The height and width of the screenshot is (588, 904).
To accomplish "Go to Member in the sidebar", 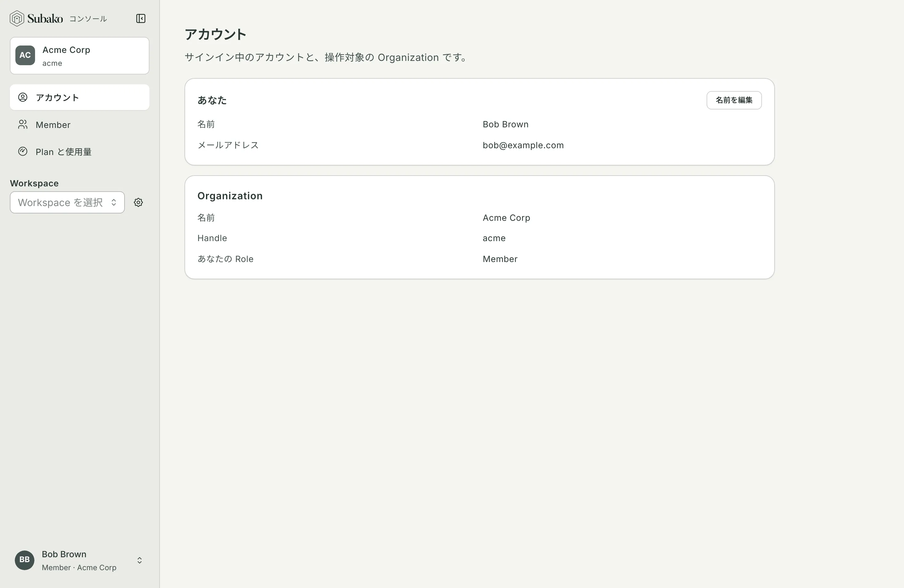I will pos(79,125).
